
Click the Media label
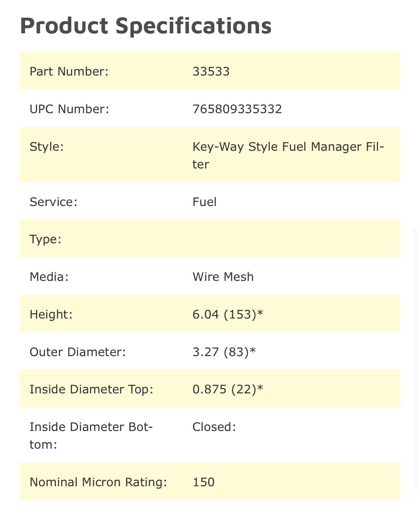(49, 277)
